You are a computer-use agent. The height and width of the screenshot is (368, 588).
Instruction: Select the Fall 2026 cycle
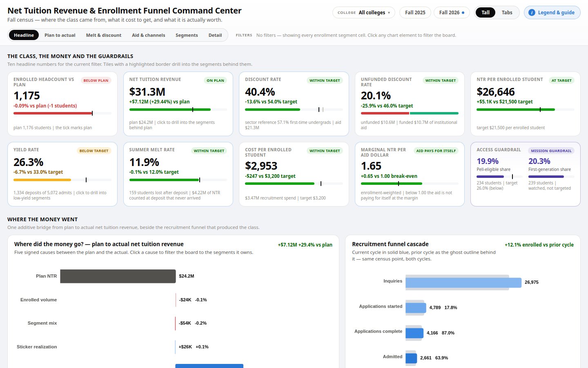452,13
